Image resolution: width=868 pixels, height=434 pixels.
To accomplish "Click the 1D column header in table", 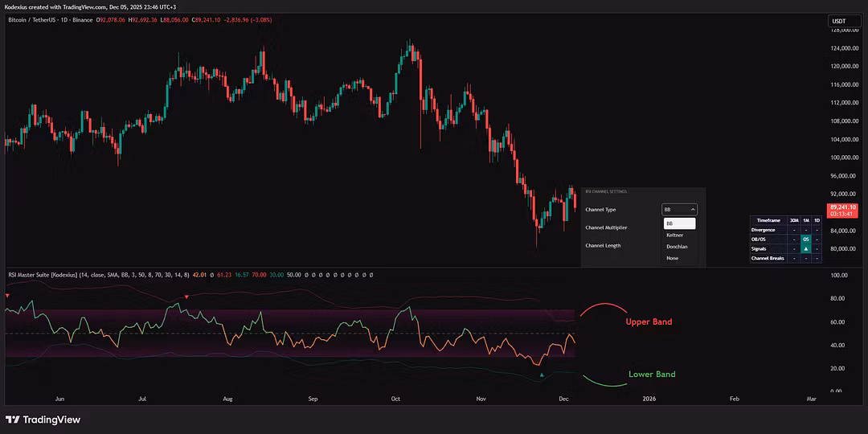I will 817,219.
